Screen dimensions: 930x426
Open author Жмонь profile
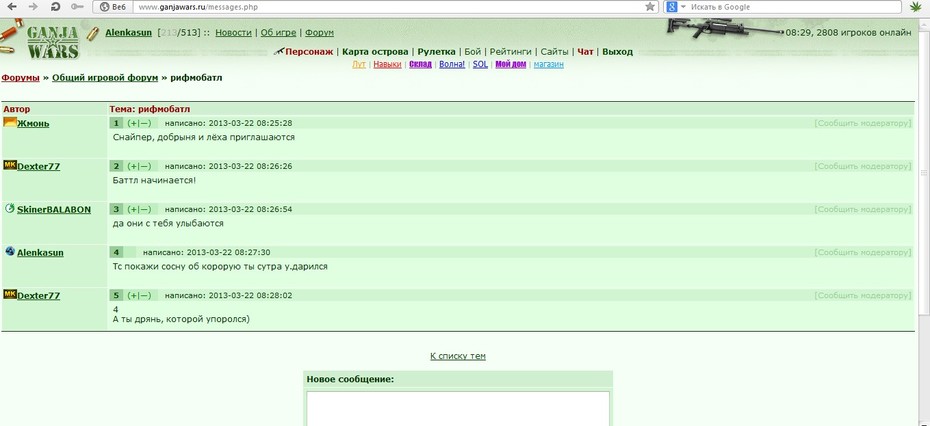pos(33,123)
